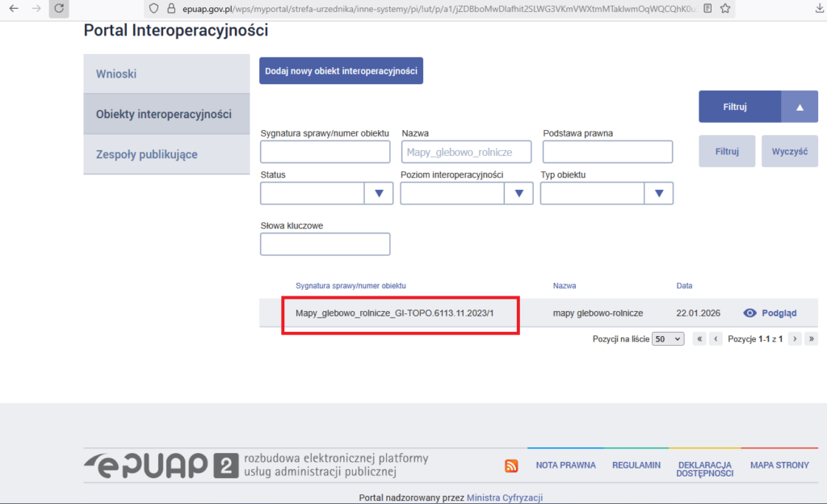Viewport: 827px width, 504px height.
Task: Click the orange RSS feed icon
Action: [x=511, y=465]
